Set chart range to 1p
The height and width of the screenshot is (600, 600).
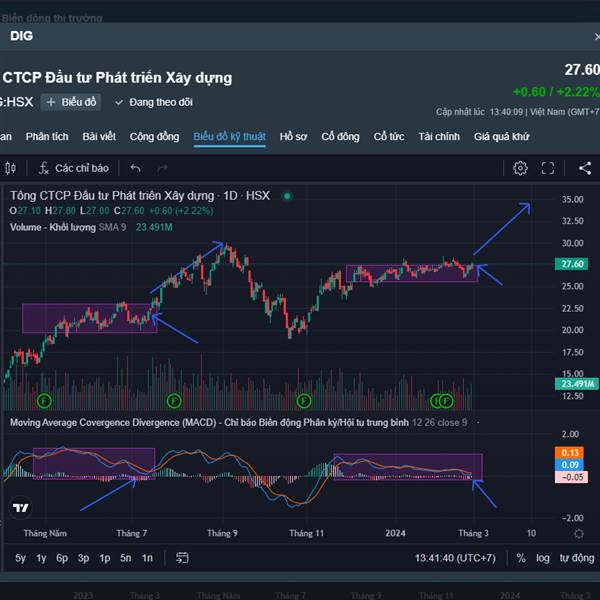(104, 558)
